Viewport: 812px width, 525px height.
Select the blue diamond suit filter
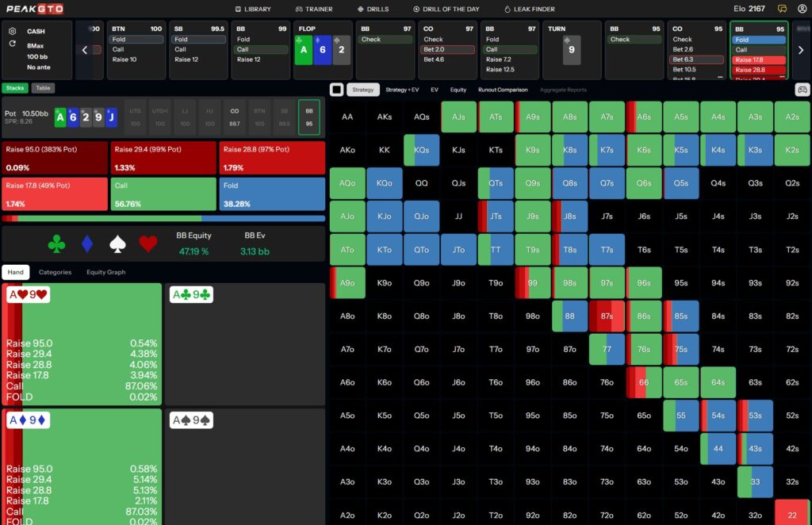(x=87, y=244)
